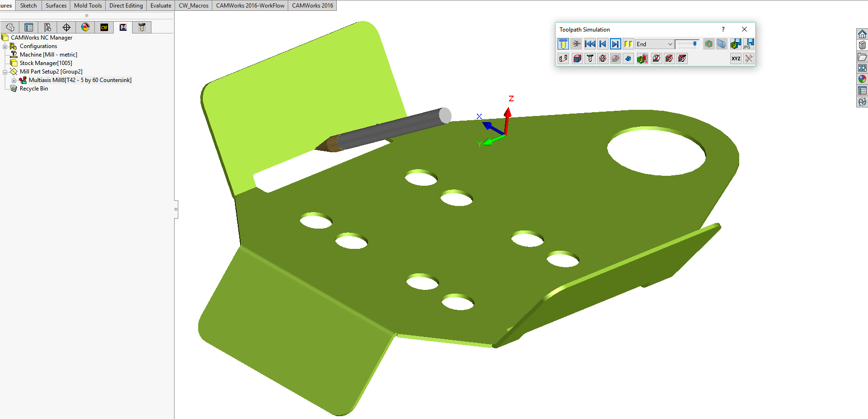This screenshot has width=868, height=419.
Task: Switch to the CAMWorks 2016 tab
Action: point(312,6)
